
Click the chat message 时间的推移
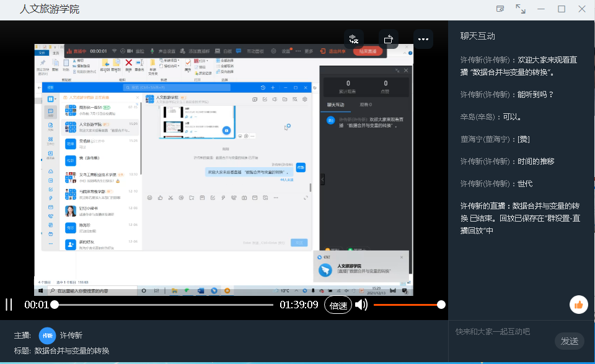click(535, 162)
